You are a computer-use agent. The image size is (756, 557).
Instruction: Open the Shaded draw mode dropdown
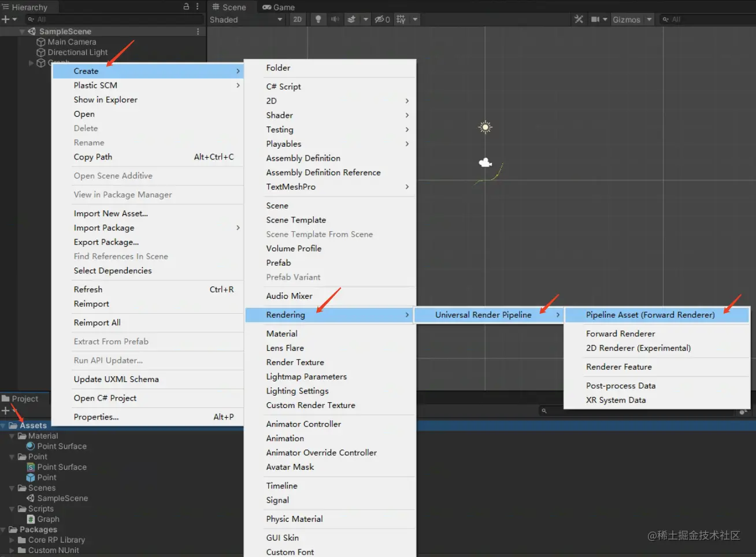point(246,20)
